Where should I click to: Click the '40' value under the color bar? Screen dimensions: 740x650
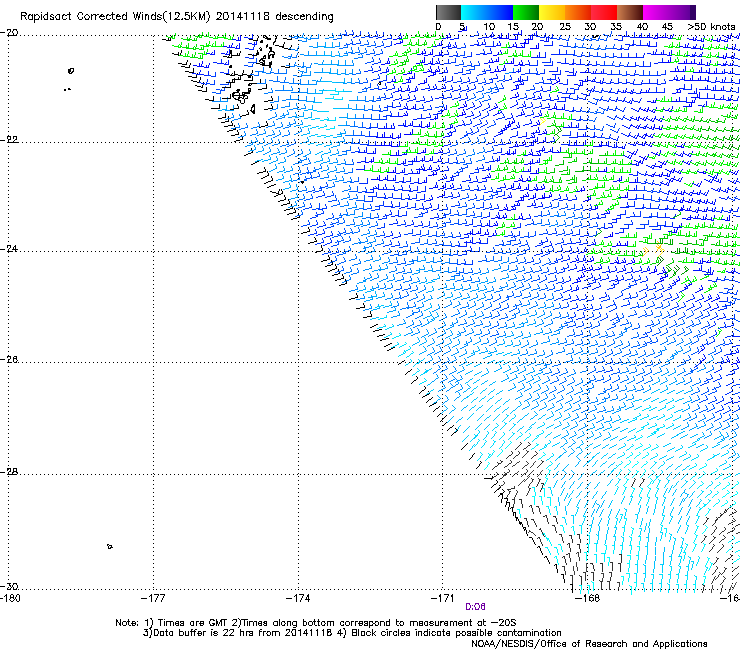[642, 27]
